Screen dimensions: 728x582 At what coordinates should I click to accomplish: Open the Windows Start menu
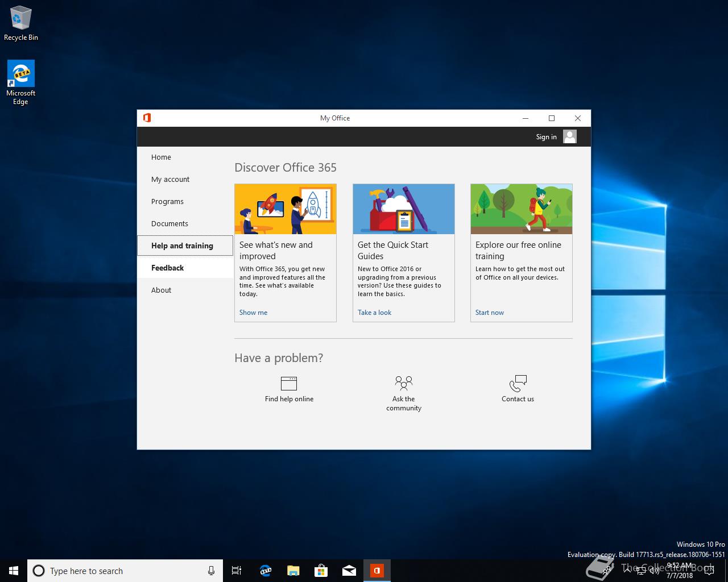pyautogui.click(x=14, y=571)
